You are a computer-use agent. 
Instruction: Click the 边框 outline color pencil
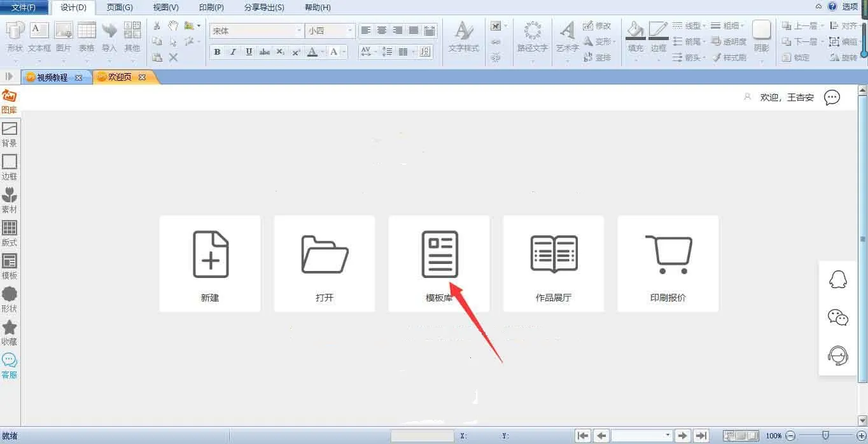(x=659, y=31)
